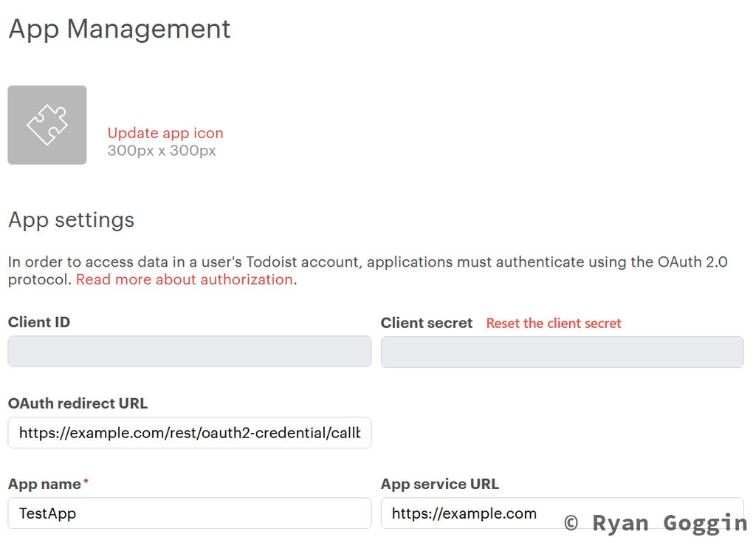The height and width of the screenshot is (543, 756).
Task: Select the Client secret field
Action: 562,352
